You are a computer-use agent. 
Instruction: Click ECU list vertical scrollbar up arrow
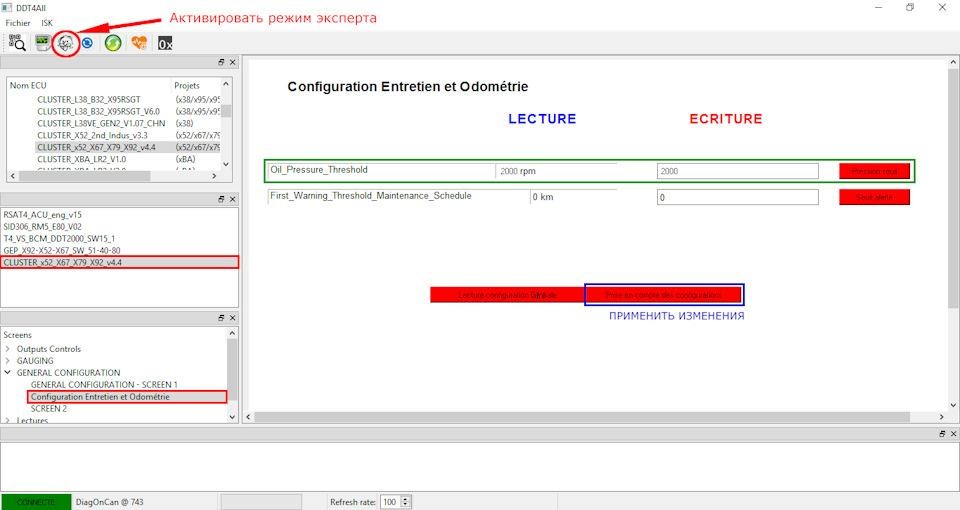coord(226,84)
